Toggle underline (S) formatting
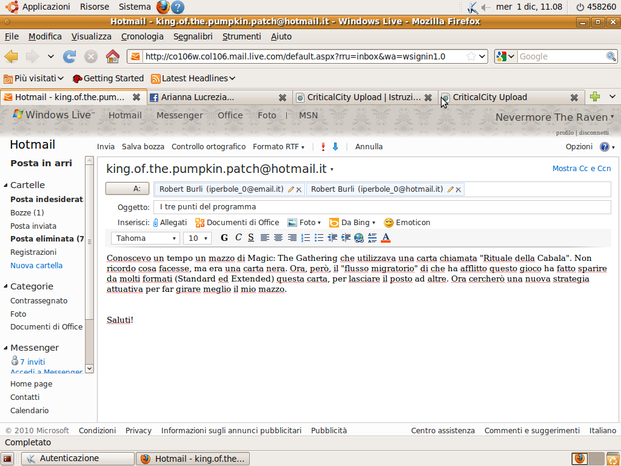The image size is (621, 466). pyautogui.click(x=251, y=238)
